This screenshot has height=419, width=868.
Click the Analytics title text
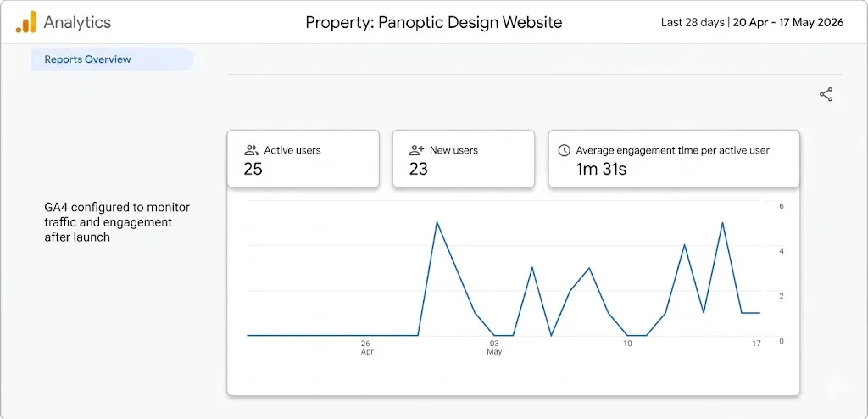pyautogui.click(x=77, y=23)
